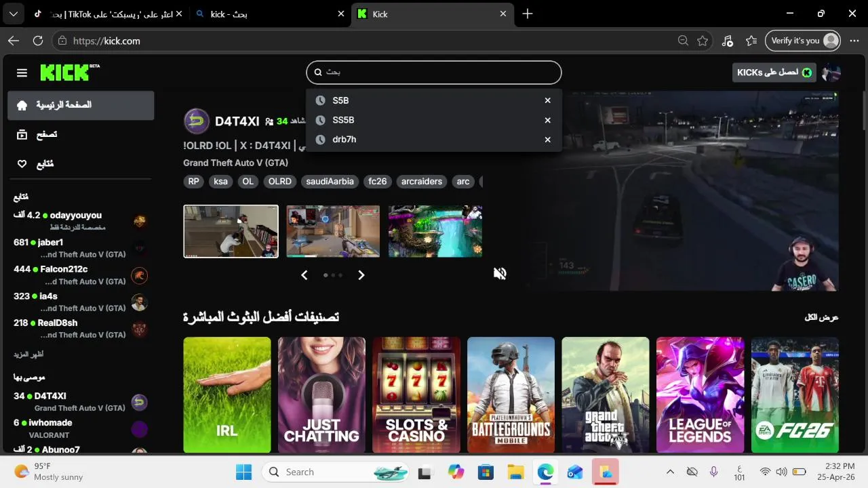
Task: Expand show more followed channels
Action: (x=28, y=354)
